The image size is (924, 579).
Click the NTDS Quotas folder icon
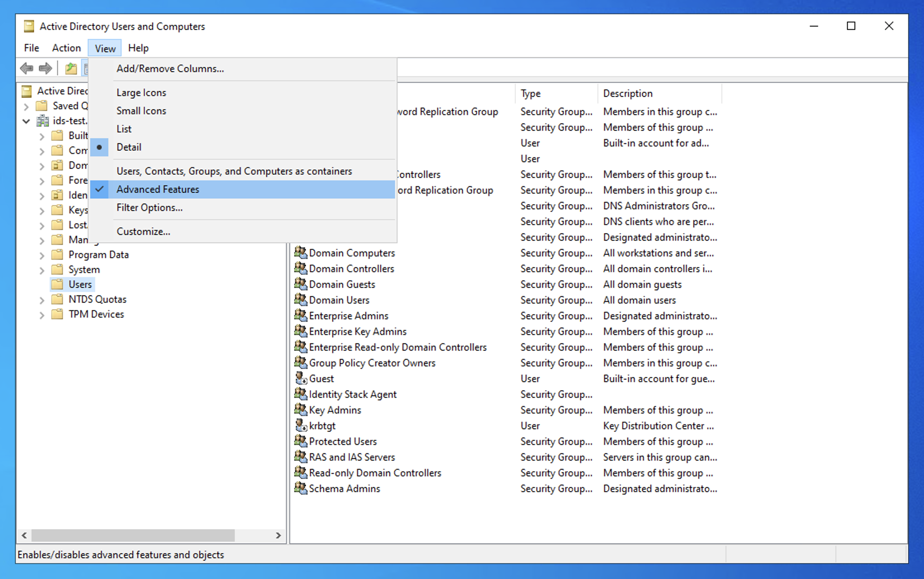57,299
